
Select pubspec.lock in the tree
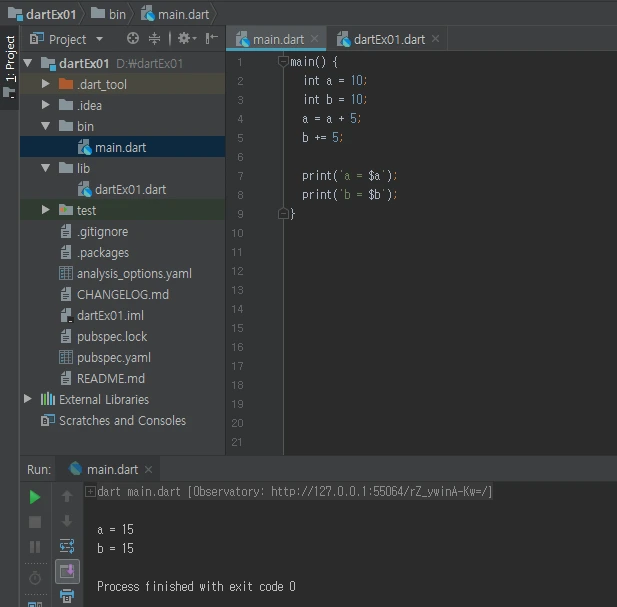coord(122,336)
